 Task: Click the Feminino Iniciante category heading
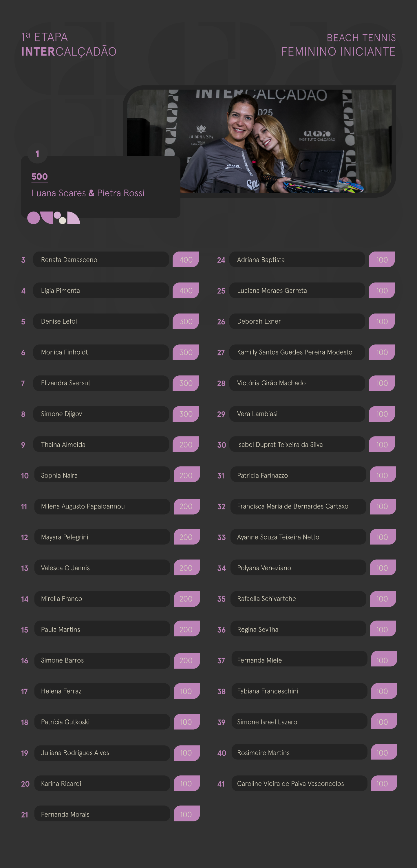tap(338, 52)
